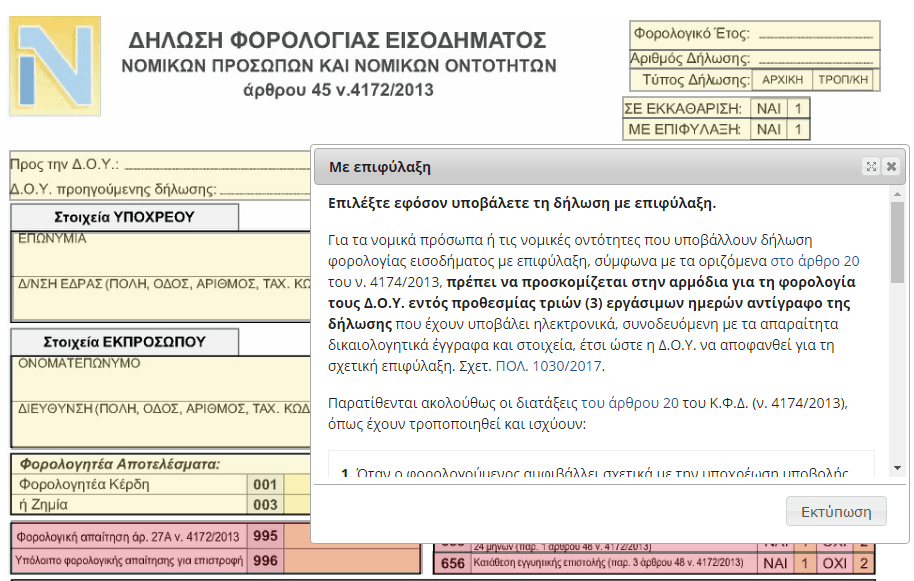Click ΝΑΙ in the ΣΕ ΕΚΚΑΘΑΡΙΣΗ row

coord(768,108)
